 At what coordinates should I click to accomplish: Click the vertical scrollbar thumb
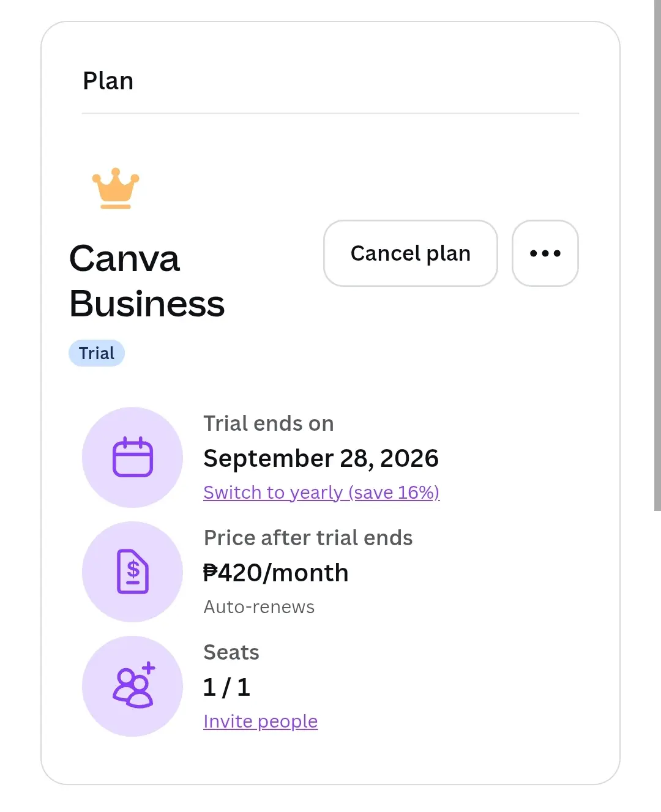tap(657, 255)
